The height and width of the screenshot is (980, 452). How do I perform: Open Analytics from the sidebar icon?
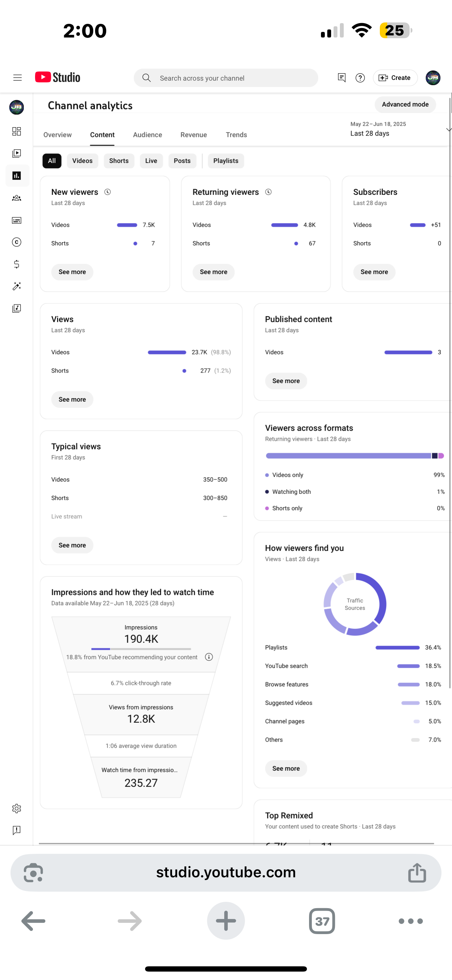pos(16,175)
